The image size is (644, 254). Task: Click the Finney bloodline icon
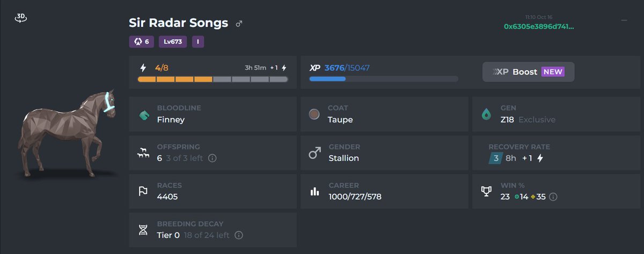point(144,114)
